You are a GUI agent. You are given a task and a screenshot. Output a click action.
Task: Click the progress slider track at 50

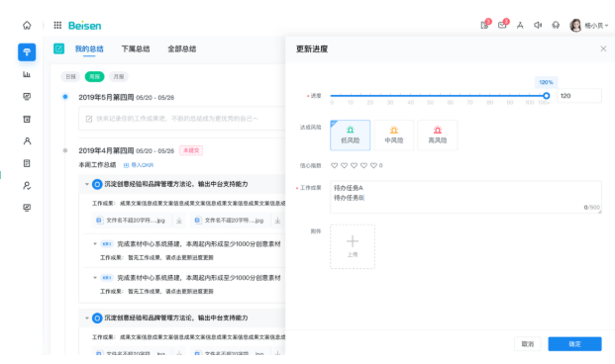430,96
